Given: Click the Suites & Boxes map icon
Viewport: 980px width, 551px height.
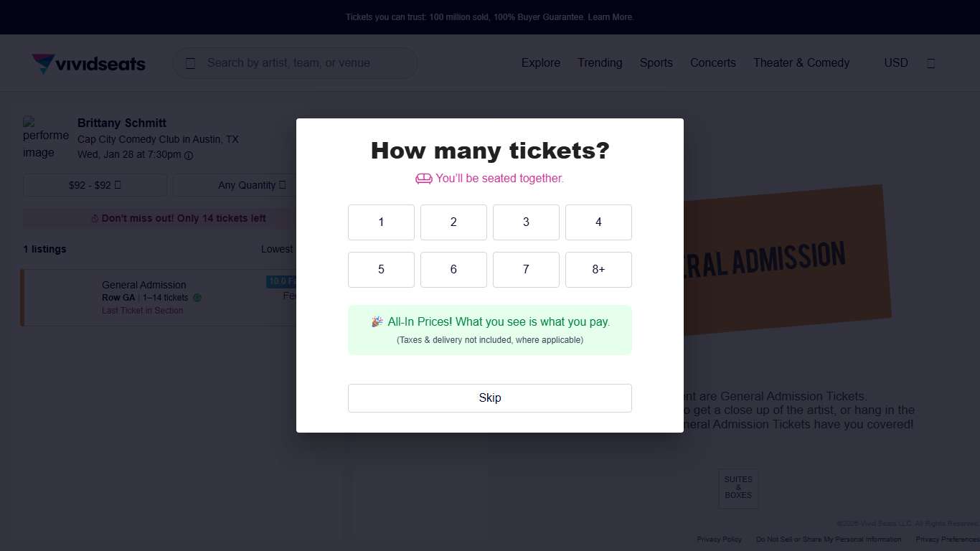Looking at the screenshot, I should [738, 489].
